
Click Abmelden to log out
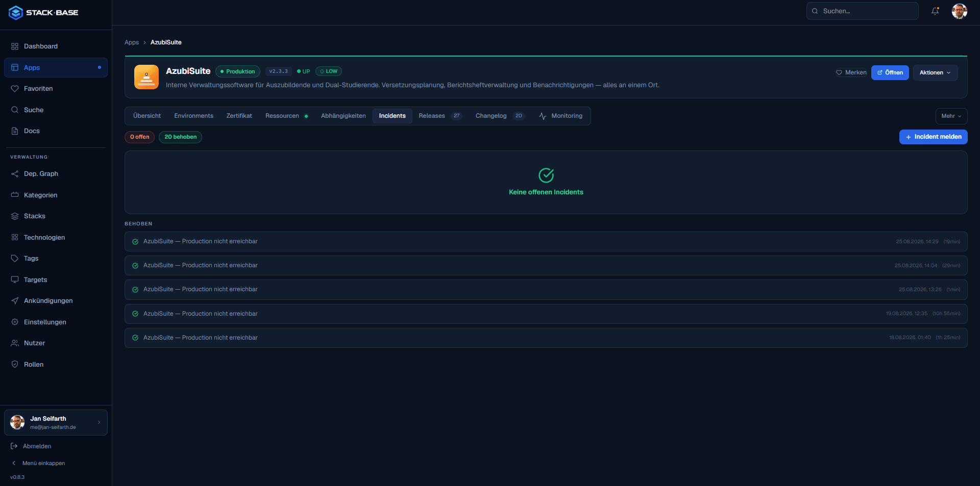(x=31, y=446)
